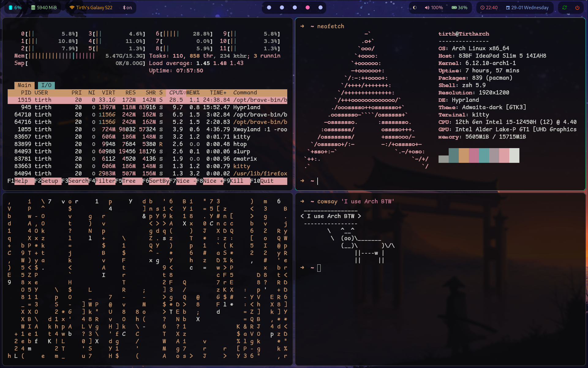Switch to the fifth workspace dot
Image resolution: width=588 pixels, height=368 pixels.
pyautogui.click(x=320, y=8)
